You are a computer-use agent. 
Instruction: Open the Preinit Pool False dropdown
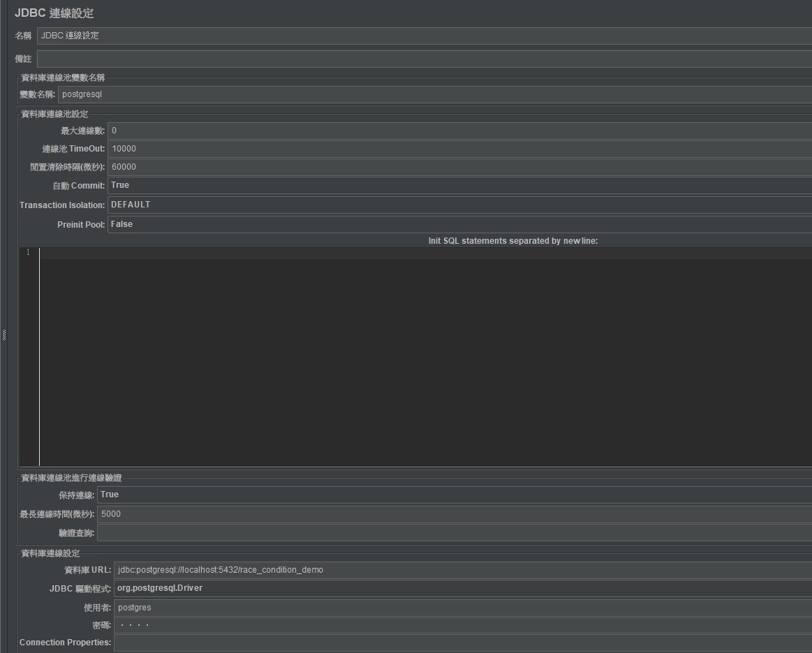(457, 224)
